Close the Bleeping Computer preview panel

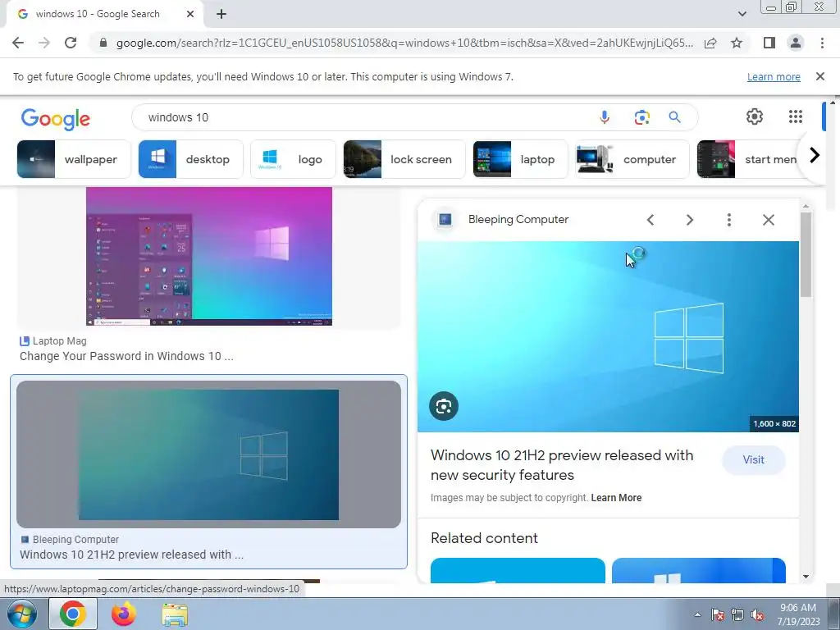tap(768, 220)
